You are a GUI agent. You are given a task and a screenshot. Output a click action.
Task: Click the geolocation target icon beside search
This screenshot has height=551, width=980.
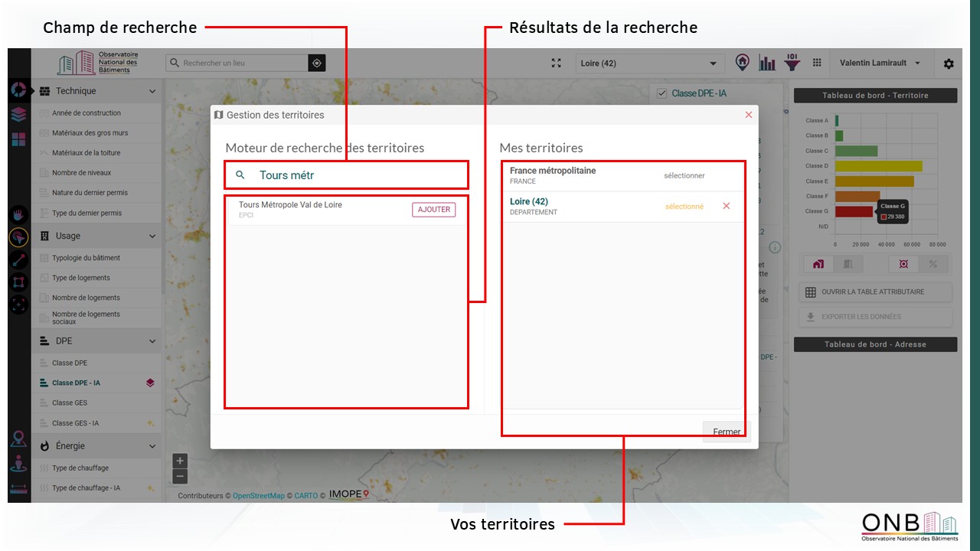[x=317, y=63]
